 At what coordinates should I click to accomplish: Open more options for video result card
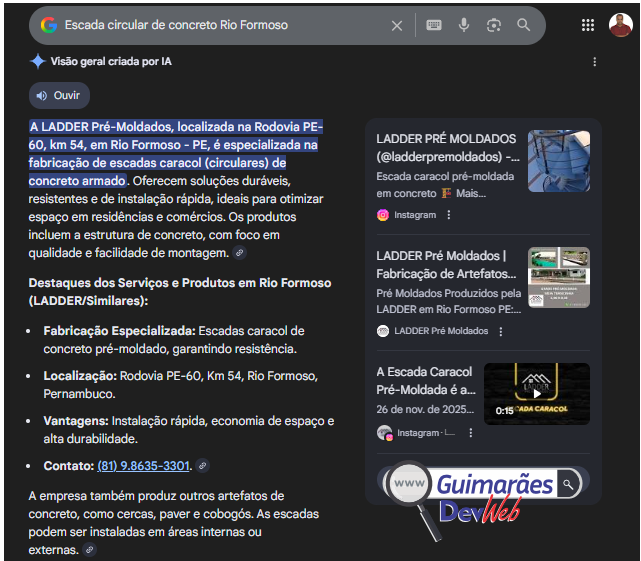[x=471, y=433]
